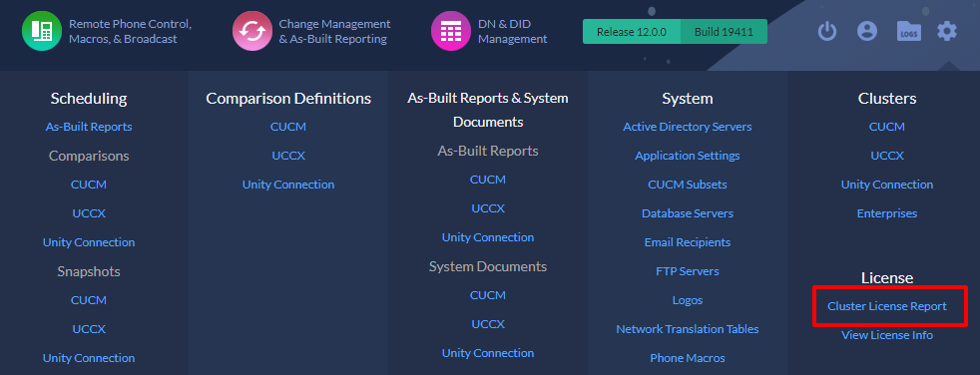980x375 pixels.
Task: Select UCCX under Clusters
Action: pyautogui.click(x=887, y=156)
